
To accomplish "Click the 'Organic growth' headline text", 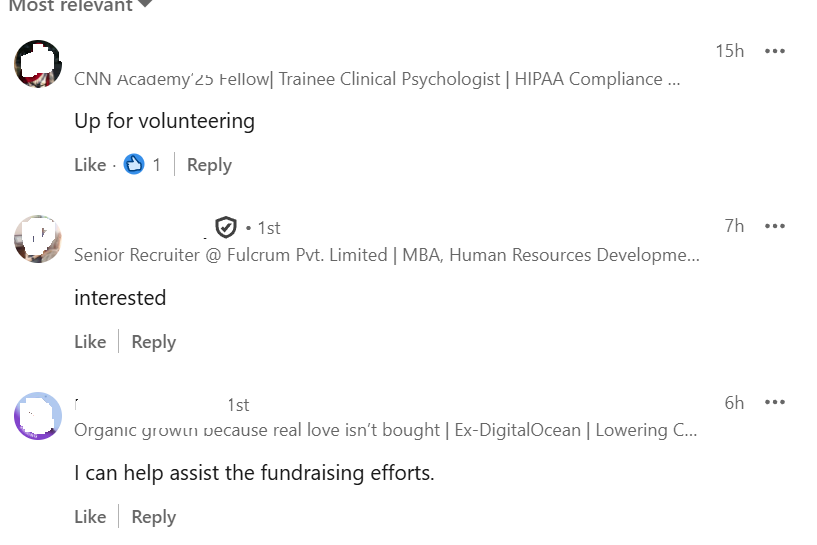I will tap(385, 430).
